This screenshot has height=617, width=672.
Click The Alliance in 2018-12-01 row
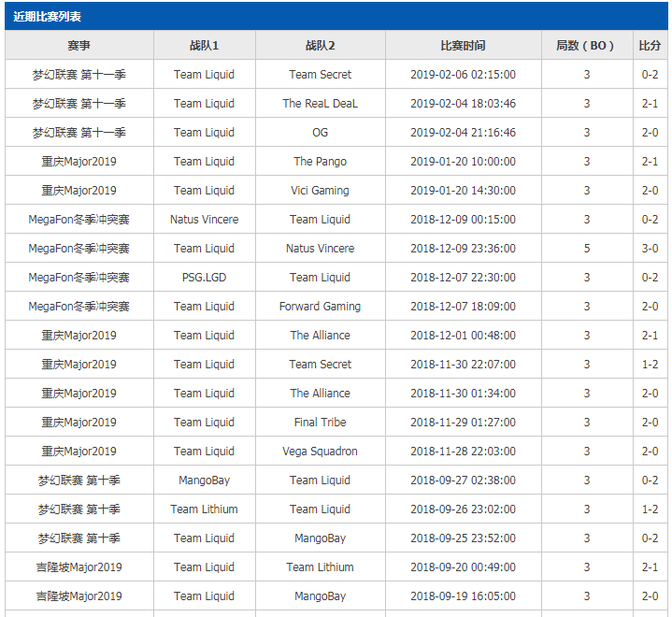pos(320,336)
